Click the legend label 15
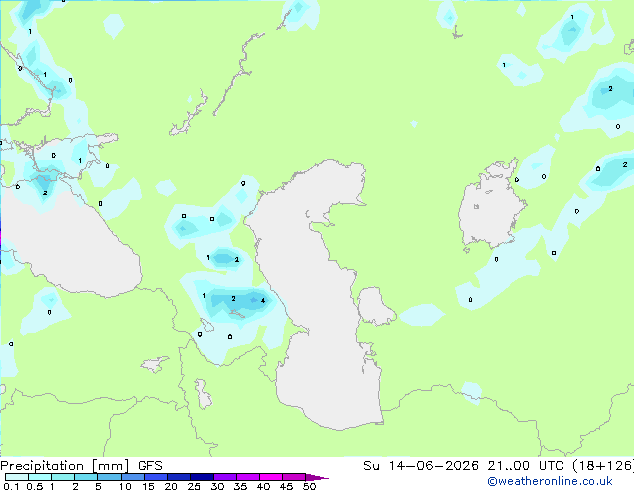Viewport: 634px width, 490px height. pyautogui.click(x=148, y=486)
